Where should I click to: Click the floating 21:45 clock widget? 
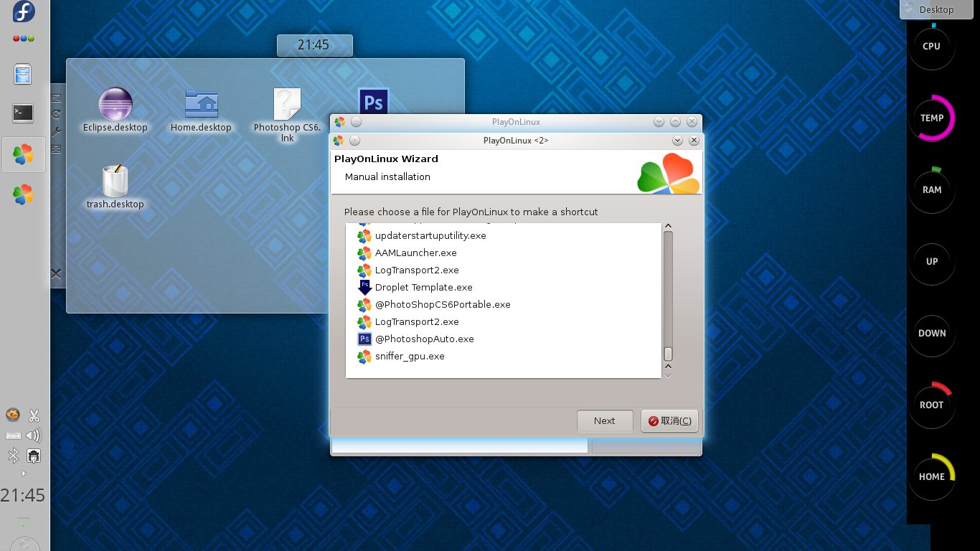click(x=314, y=45)
